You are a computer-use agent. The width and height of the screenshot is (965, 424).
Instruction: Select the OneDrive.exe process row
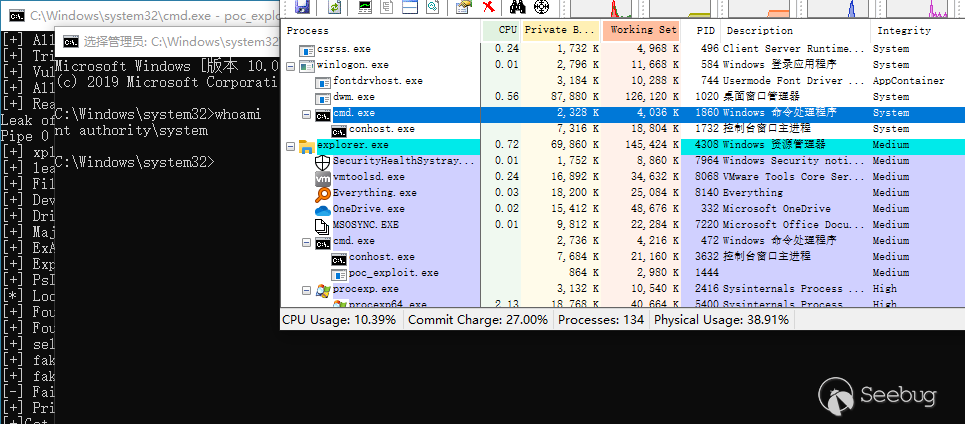tap(623, 209)
